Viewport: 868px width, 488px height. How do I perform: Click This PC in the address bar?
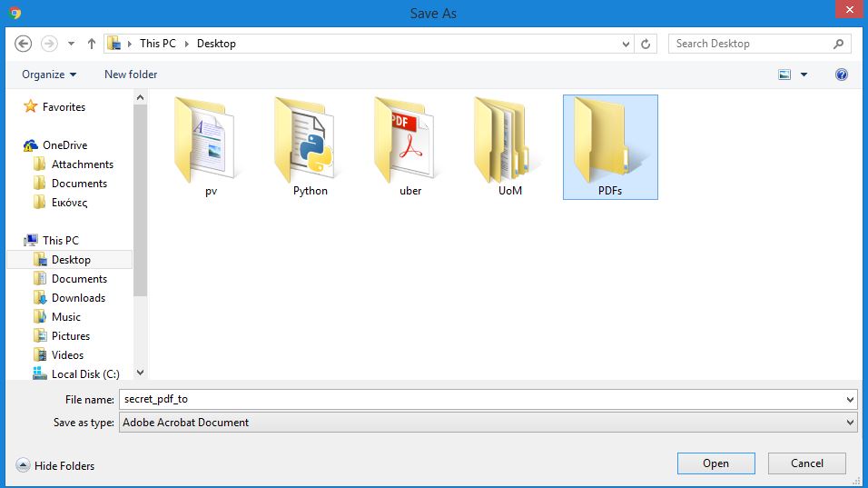[158, 44]
